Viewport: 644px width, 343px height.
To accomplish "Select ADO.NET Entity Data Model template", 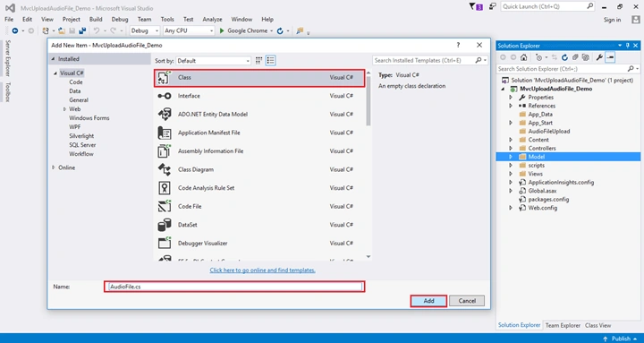I will coord(259,115).
